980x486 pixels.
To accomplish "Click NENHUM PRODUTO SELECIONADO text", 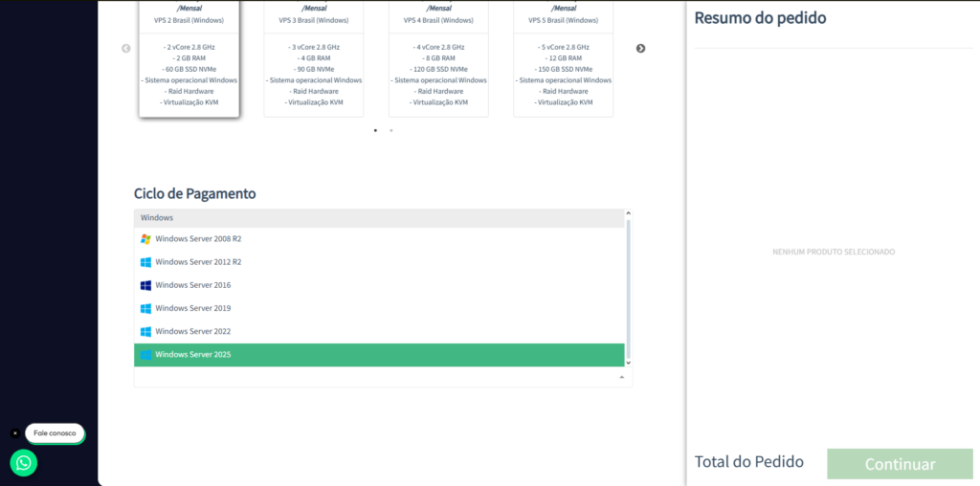I will coord(834,252).
